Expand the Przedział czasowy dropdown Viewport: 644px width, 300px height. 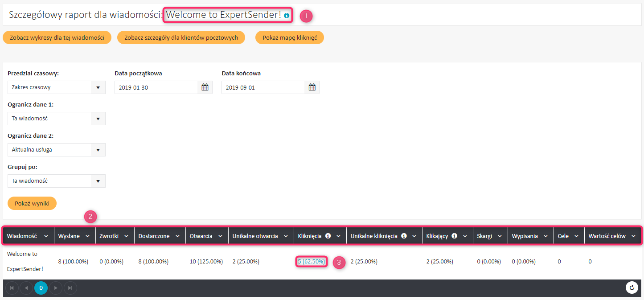[98, 87]
